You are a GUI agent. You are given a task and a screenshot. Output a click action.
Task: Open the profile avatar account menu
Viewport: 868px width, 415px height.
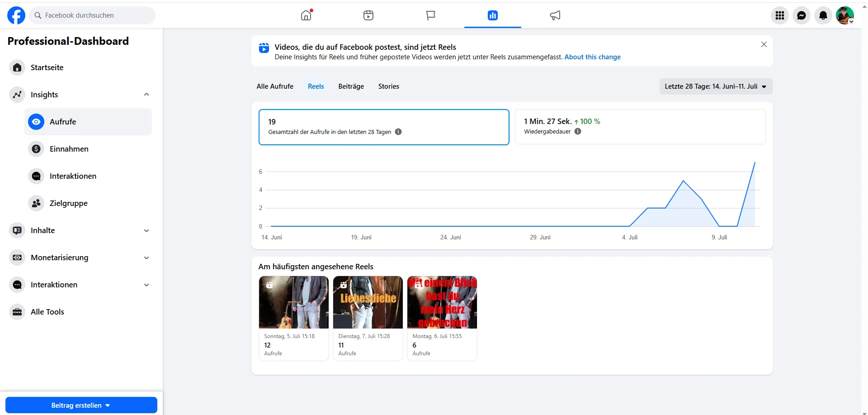click(x=845, y=15)
